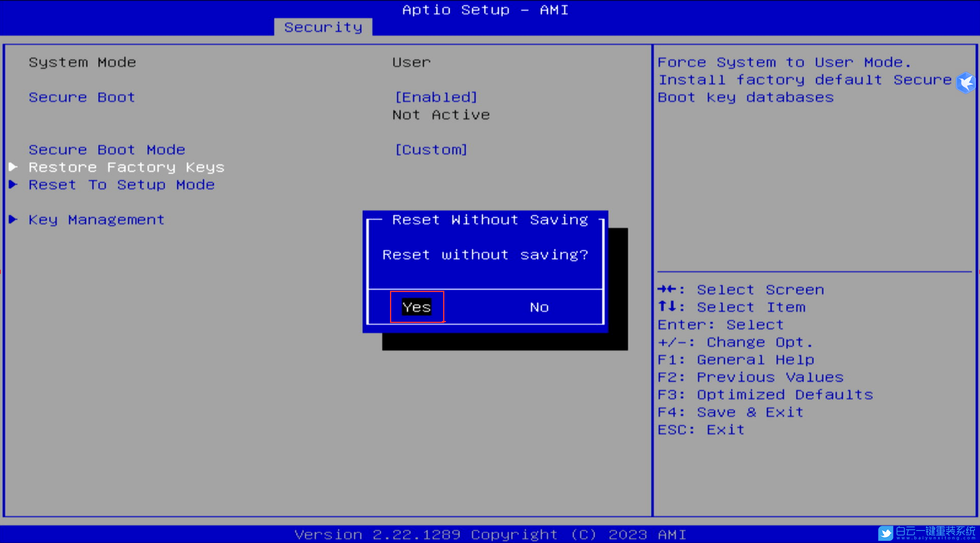Click the left-right arrows Select Screen hint

pyautogui.click(x=741, y=290)
